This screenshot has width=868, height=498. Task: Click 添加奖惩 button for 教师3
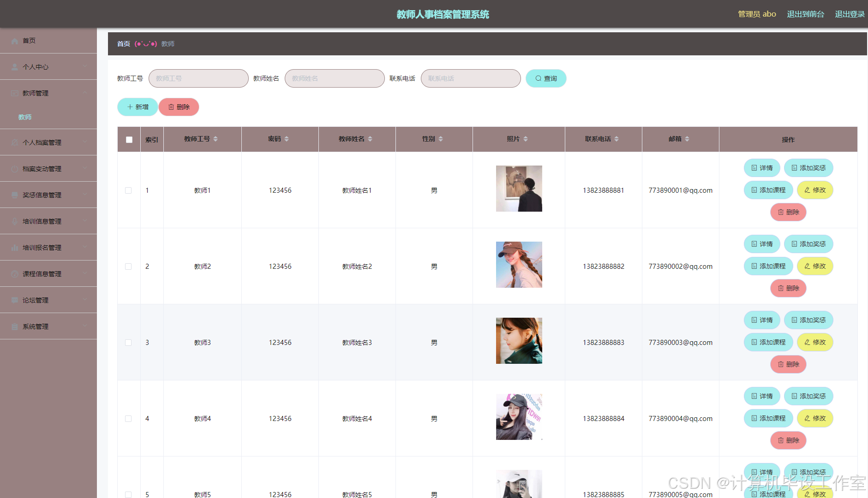click(x=808, y=320)
